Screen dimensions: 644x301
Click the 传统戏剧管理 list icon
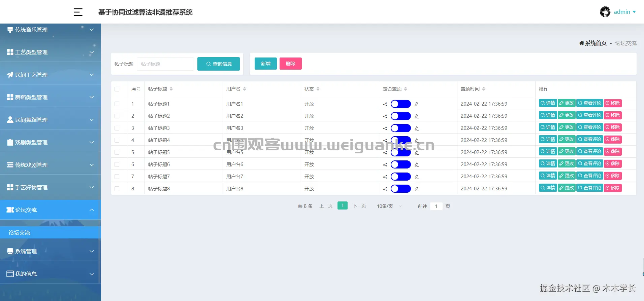(10, 165)
